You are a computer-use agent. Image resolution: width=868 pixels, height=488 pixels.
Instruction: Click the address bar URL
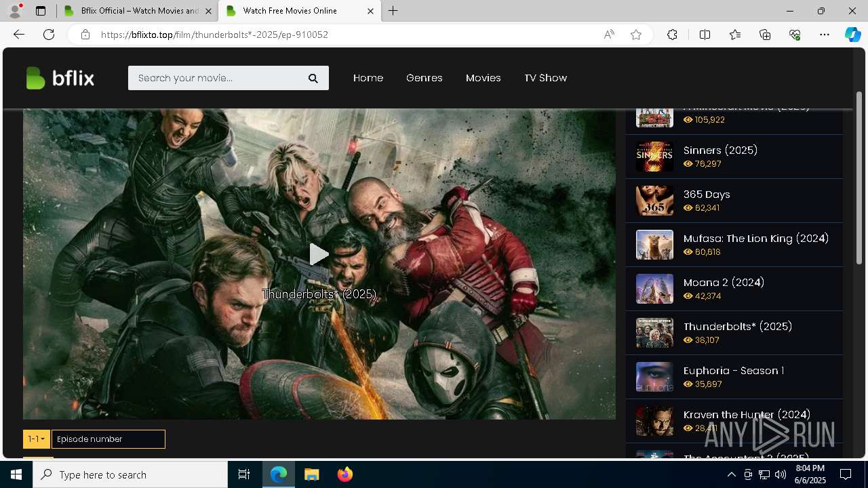click(214, 35)
